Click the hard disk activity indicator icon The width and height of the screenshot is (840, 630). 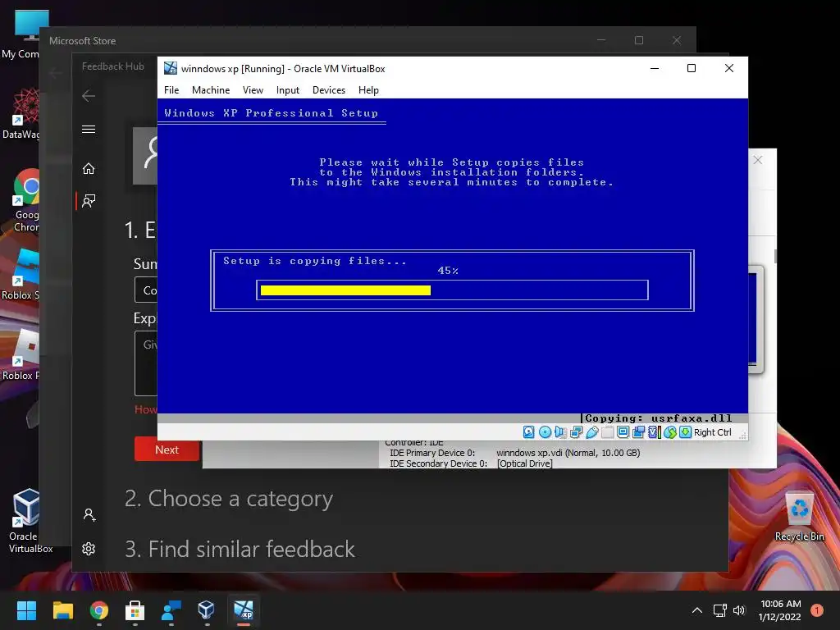click(529, 431)
